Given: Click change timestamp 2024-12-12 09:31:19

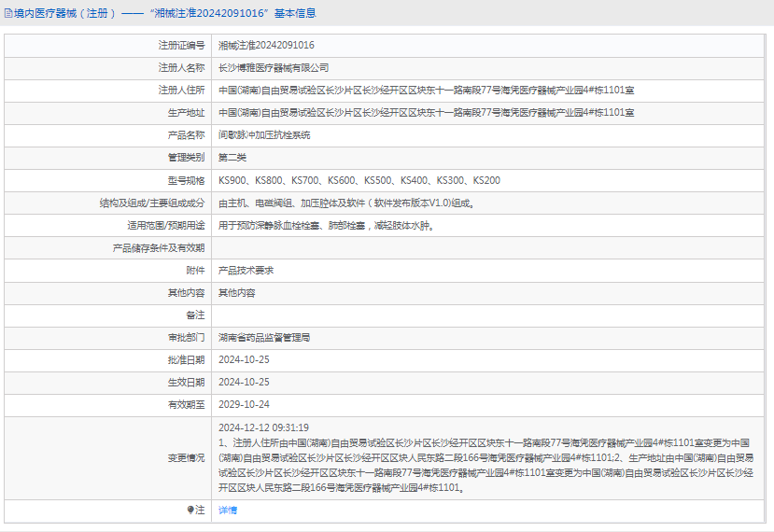Looking at the screenshot, I should (263, 427).
